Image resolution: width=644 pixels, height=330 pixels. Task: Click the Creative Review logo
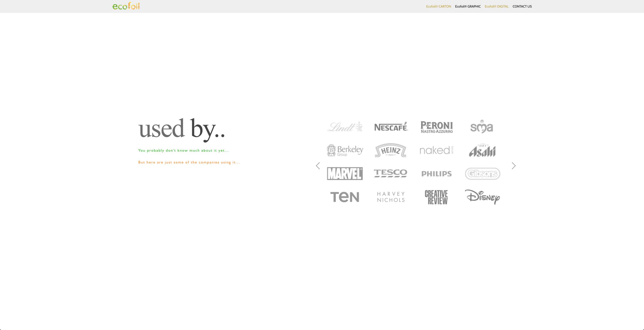436,197
